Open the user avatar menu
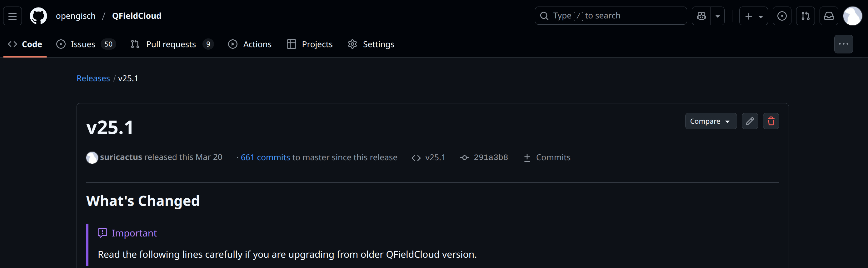Image resolution: width=868 pixels, height=268 pixels. pos(852,16)
